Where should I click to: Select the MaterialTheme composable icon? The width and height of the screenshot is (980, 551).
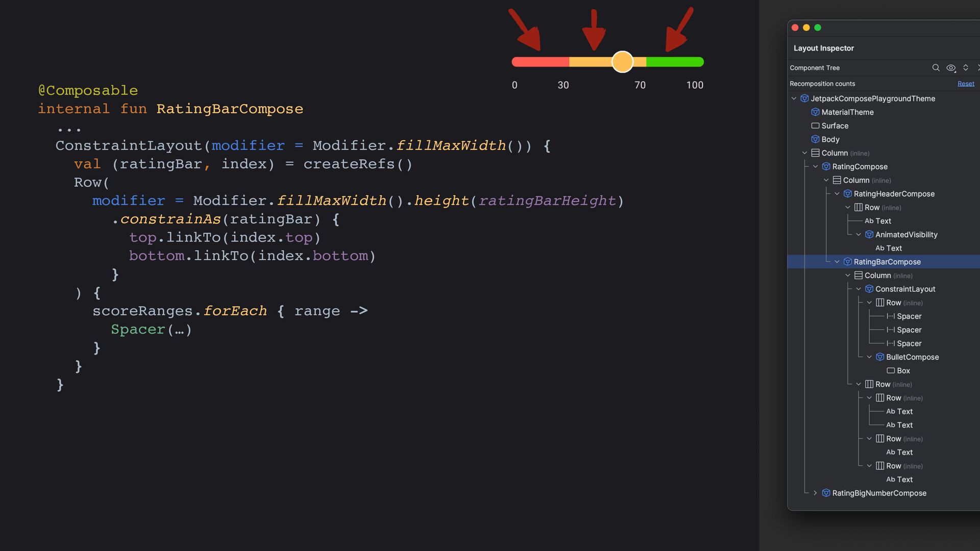pyautogui.click(x=815, y=112)
